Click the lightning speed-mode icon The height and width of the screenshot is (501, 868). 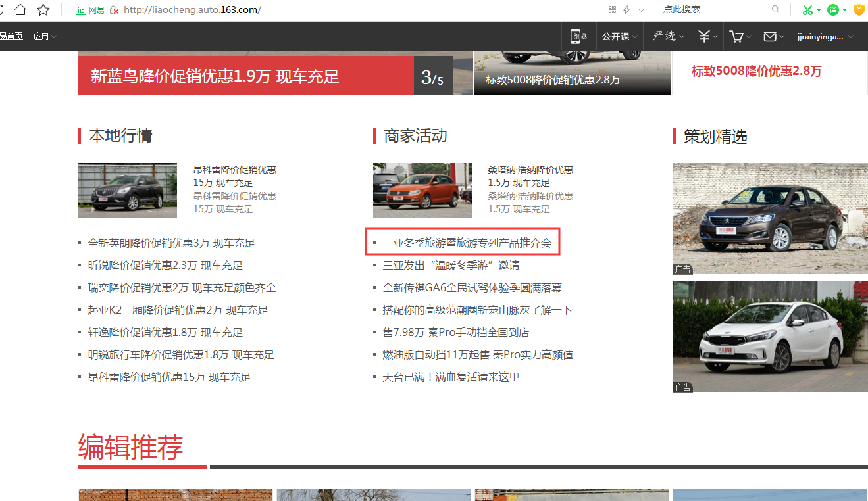(x=626, y=9)
